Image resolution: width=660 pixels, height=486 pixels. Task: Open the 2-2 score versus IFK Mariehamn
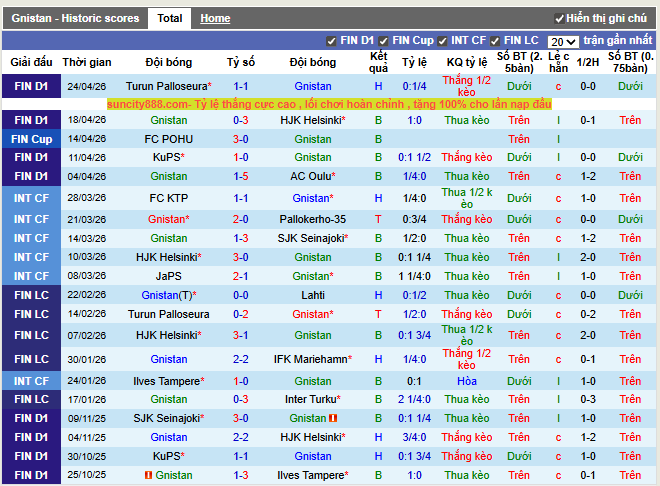point(241,359)
